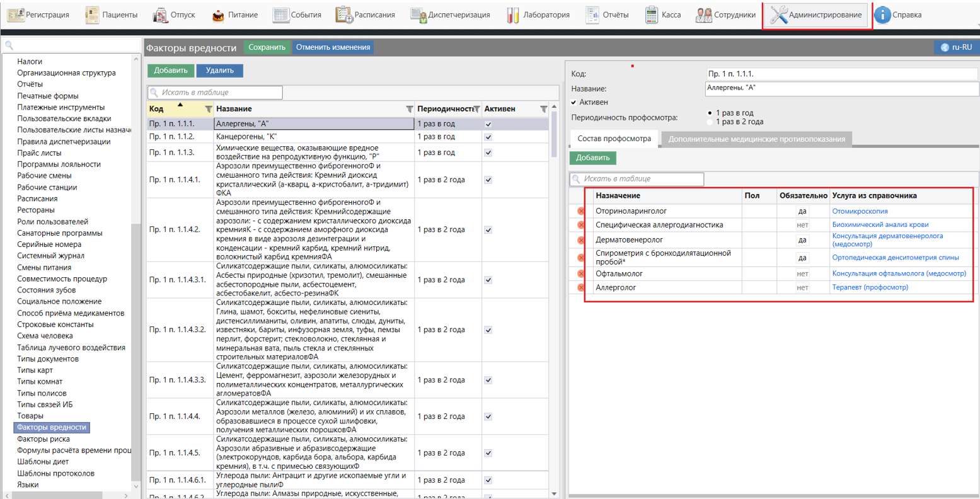The width and height of the screenshot is (980, 499).
Task: Open the Сотрудники people icon
Action: [703, 15]
